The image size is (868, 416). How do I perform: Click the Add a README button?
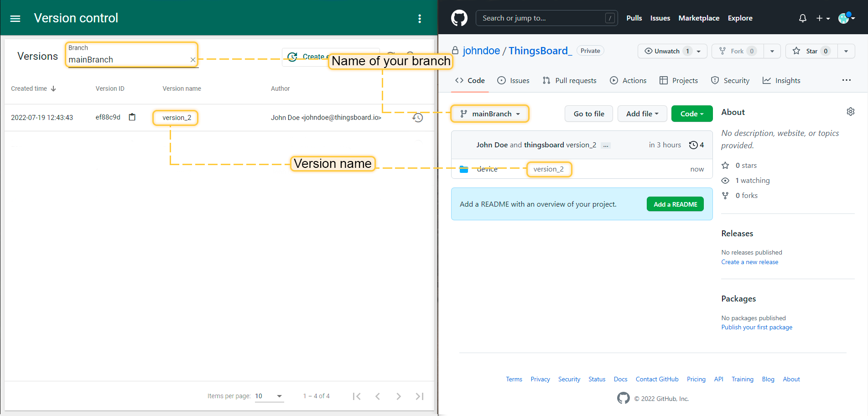tap(675, 204)
